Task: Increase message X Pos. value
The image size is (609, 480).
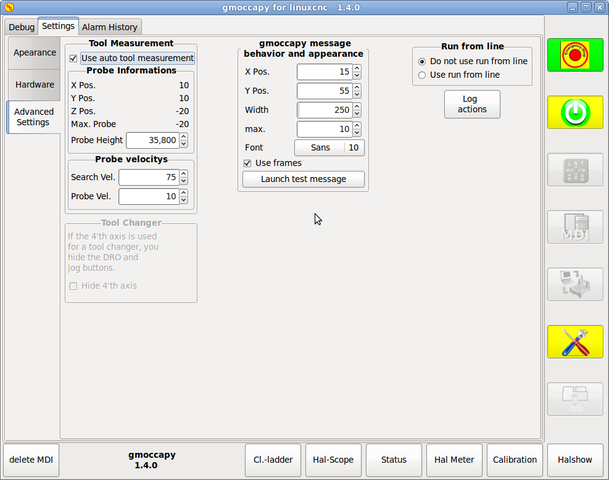Action: [x=357, y=68]
